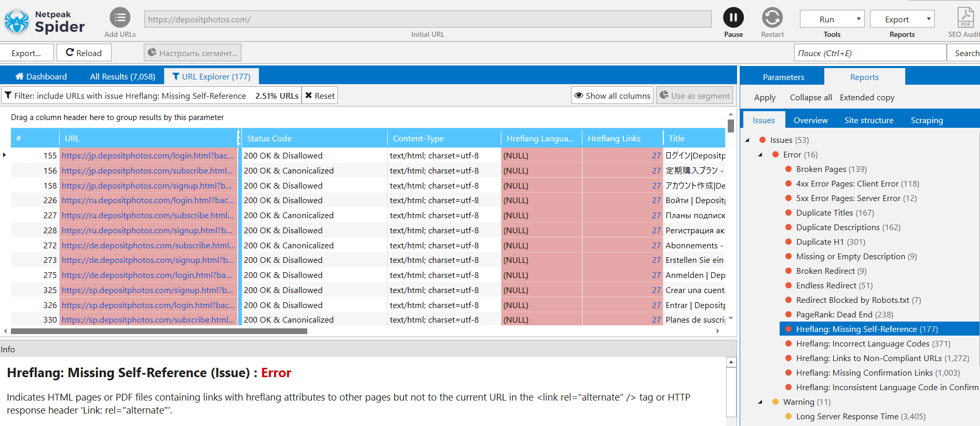Select Broken Redirect (9) issue
The height and width of the screenshot is (426, 980).
831,271
